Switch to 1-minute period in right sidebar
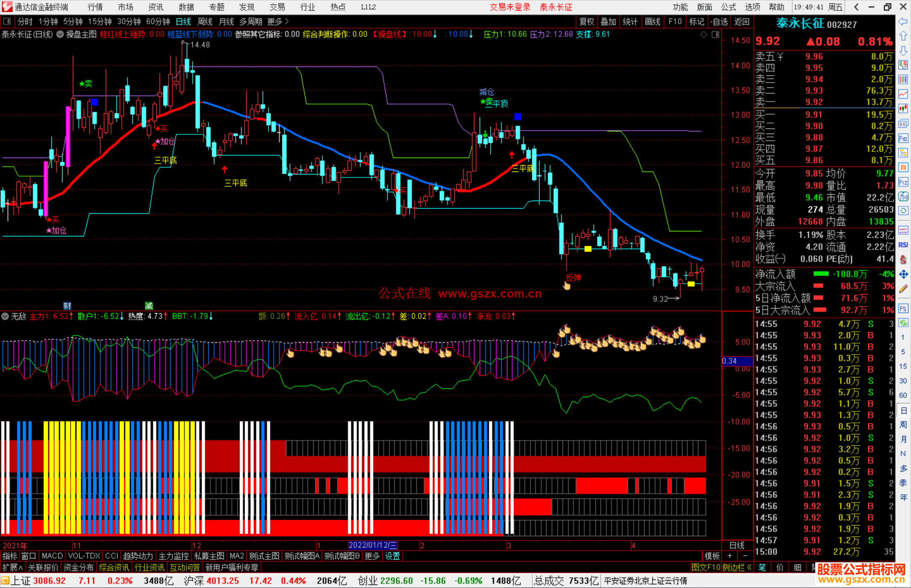Image resolution: width=911 pixels, height=588 pixels. tap(903, 337)
